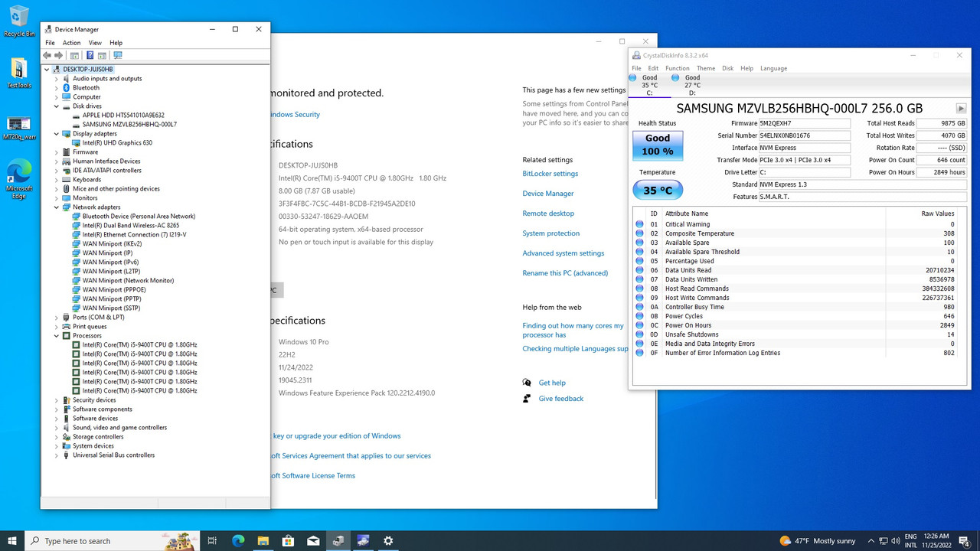Open CrystalDiskInfo Theme menu
This screenshot has height=551, width=980.
(706, 68)
